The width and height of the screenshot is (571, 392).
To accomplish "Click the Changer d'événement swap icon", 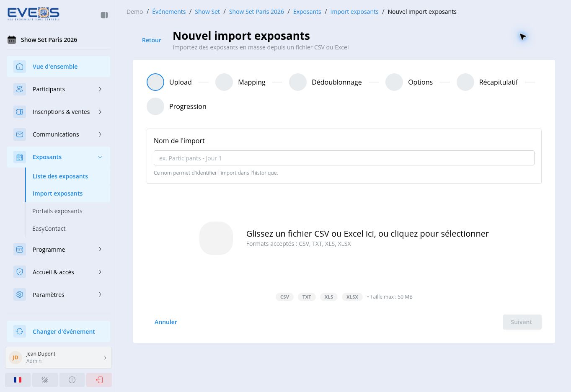I will 20,332.
